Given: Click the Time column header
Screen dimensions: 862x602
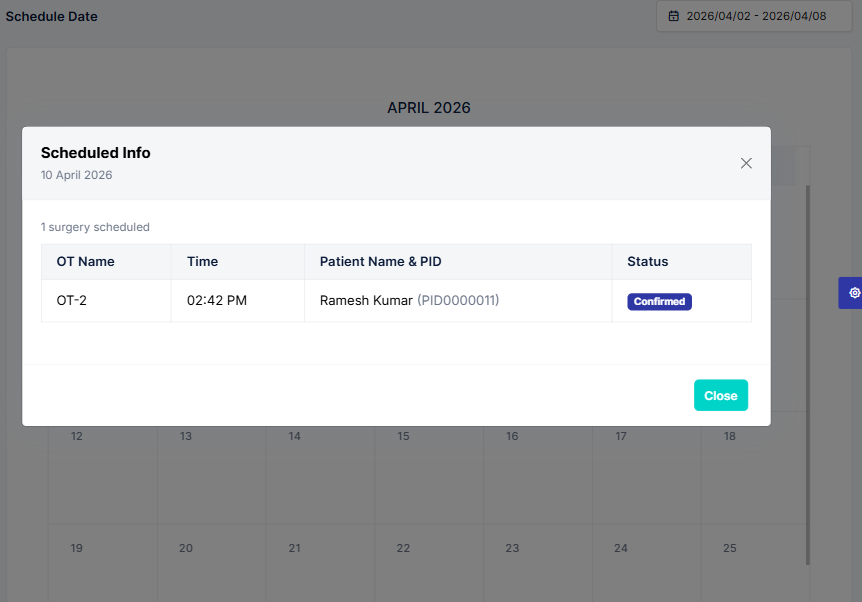Looking at the screenshot, I should 202,261.
